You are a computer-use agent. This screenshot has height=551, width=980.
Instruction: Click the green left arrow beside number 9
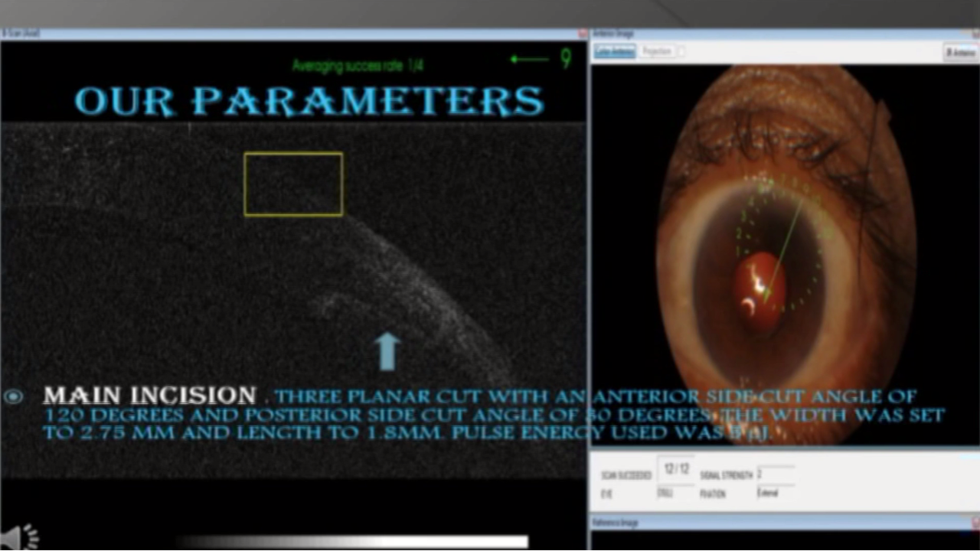[530, 59]
